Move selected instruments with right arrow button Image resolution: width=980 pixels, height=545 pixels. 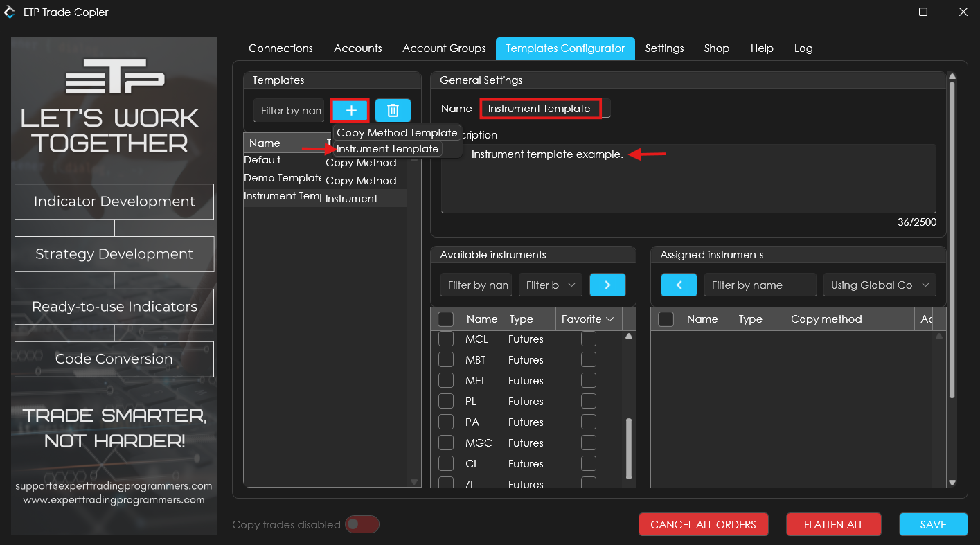tap(607, 285)
